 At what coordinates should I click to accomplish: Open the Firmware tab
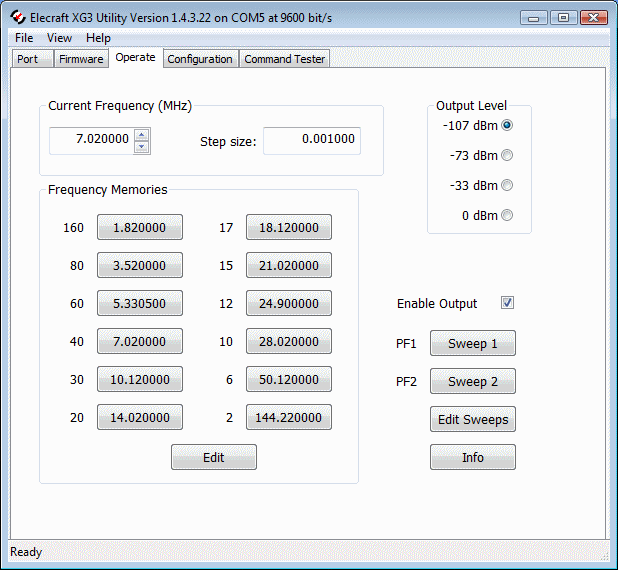point(81,59)
